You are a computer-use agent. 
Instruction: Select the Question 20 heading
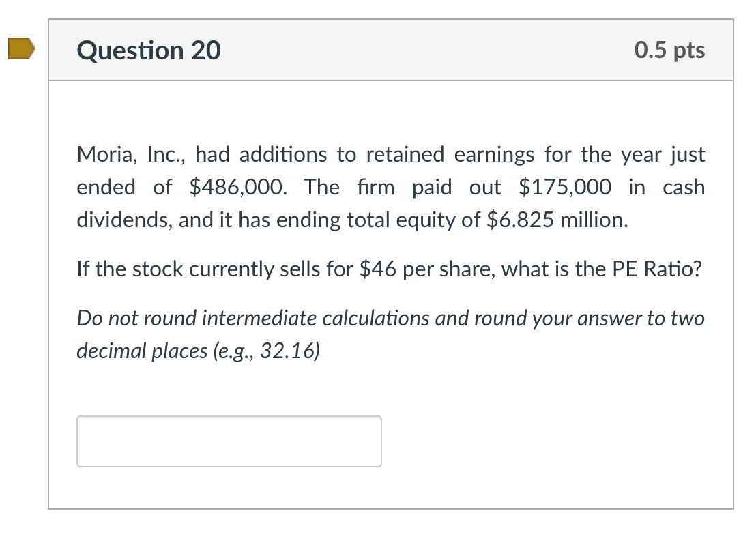[149, 50]
